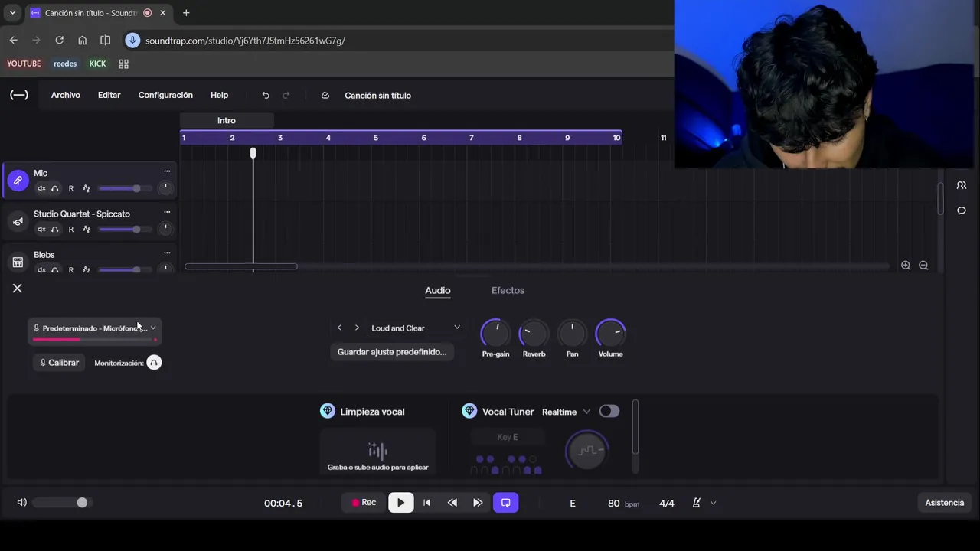Image resolution: width=980 pixels, height=551 pixels.
Task: Click the Studio Quartet trumpet instrument icon
Action: pyautogui.click(x=18, y=222)
